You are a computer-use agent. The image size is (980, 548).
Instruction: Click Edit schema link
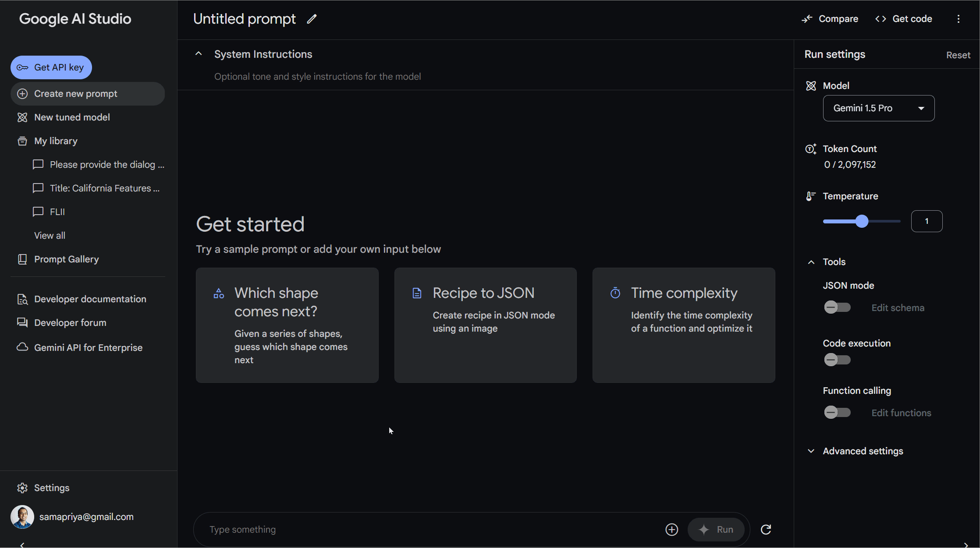tap(898, 308)
